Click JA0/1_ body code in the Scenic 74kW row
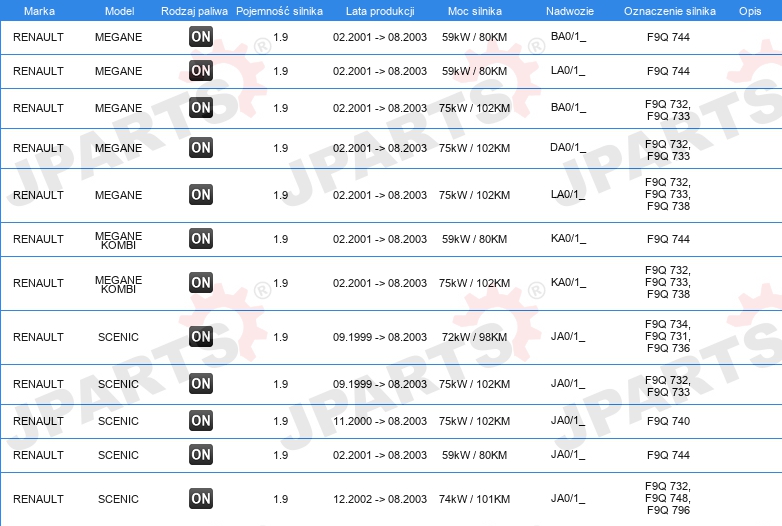The height and width of the screenshot is (526, 782). pyautogui.click(x=568, y=499)
